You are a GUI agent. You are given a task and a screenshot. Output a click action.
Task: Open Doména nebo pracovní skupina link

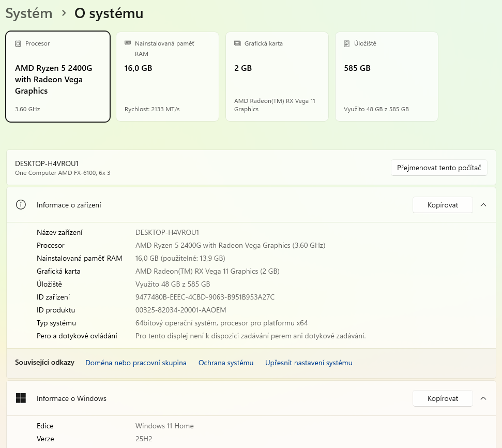pyautogui.click(x=136, y=363)
